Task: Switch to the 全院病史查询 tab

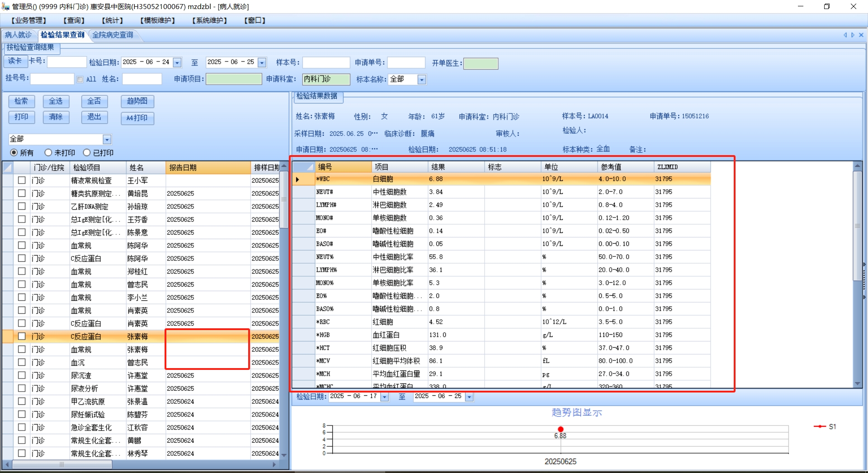Action: pyautogui.click(x=113, y=35)
